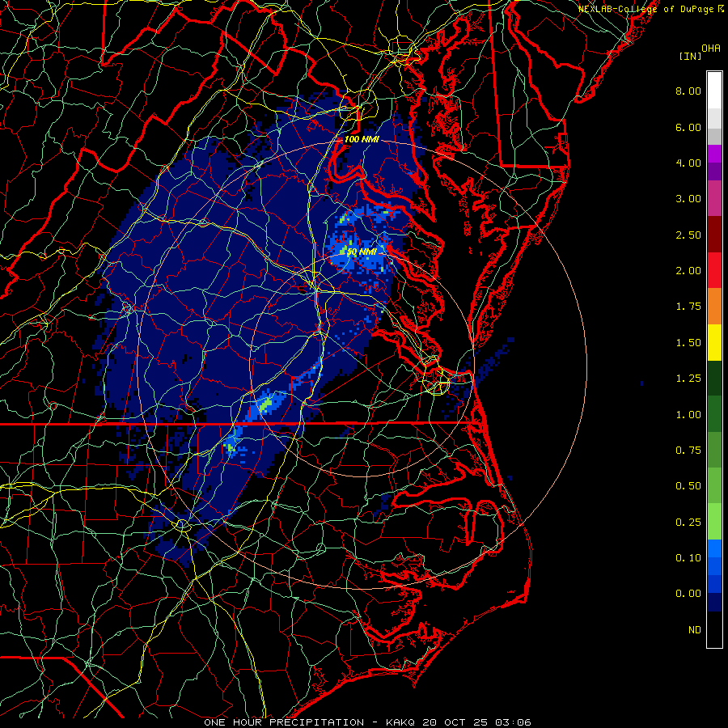Click the ONE HOUR PRECIPITATION title text
This screenshot has height=728, width=728.
click(284, 722)
